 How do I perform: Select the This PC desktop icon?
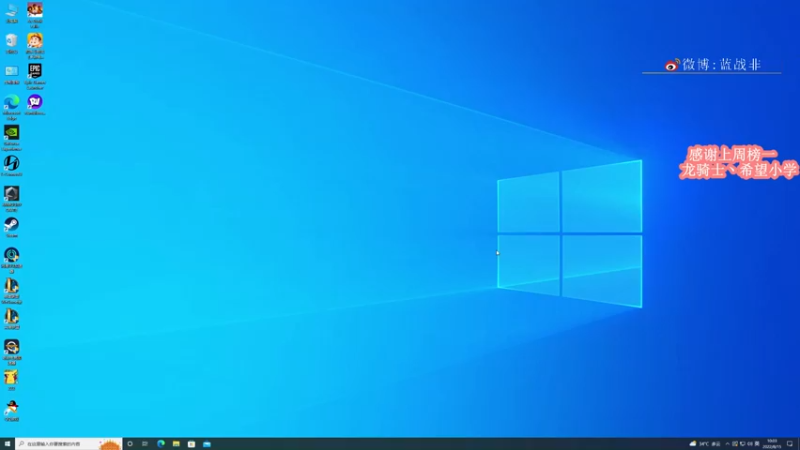tap(11, 13)
